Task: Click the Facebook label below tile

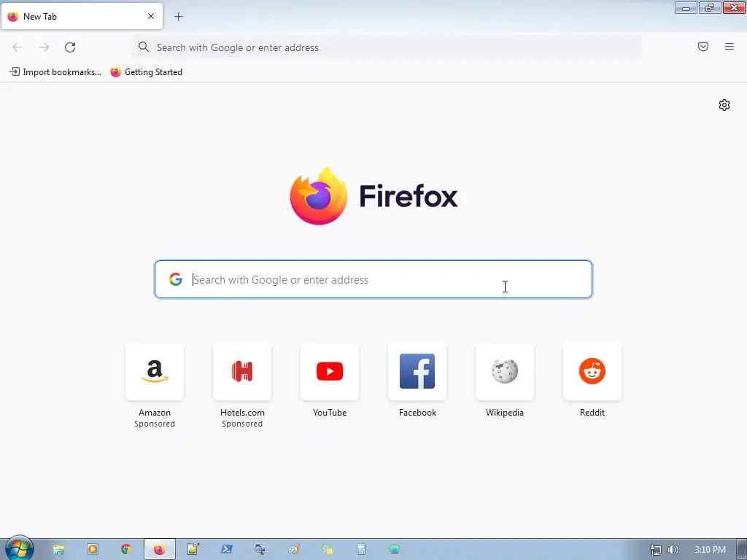Action: [x=417, y=413]
